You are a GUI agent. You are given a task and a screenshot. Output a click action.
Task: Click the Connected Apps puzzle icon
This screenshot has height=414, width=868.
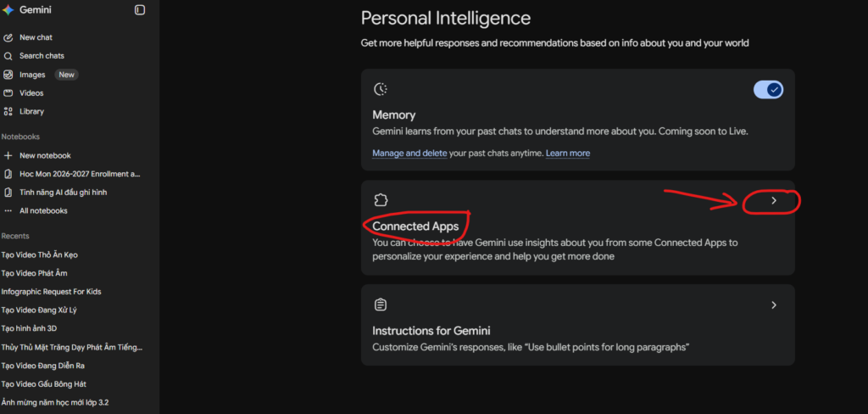coord(381,200)
